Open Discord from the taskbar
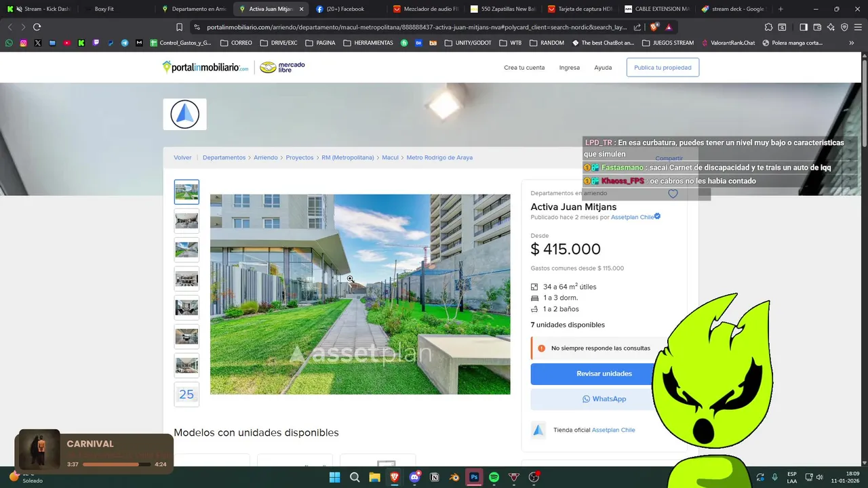The height and width of the screenshot is (488, 868). (414, 477)
